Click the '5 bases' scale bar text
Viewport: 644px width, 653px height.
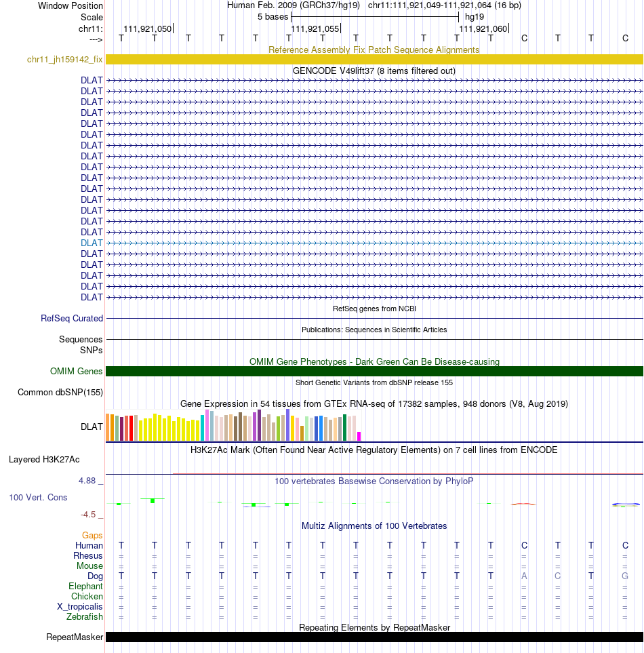click(273, 17)
